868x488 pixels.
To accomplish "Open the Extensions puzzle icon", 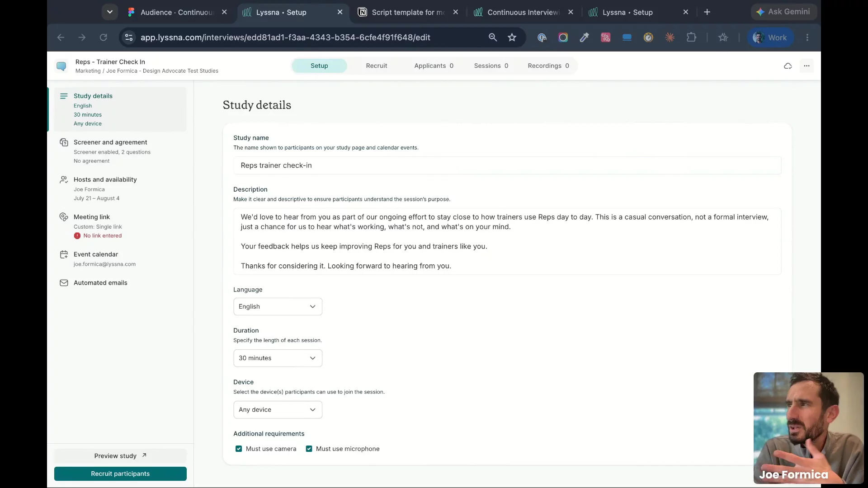I will click(691, 38).
